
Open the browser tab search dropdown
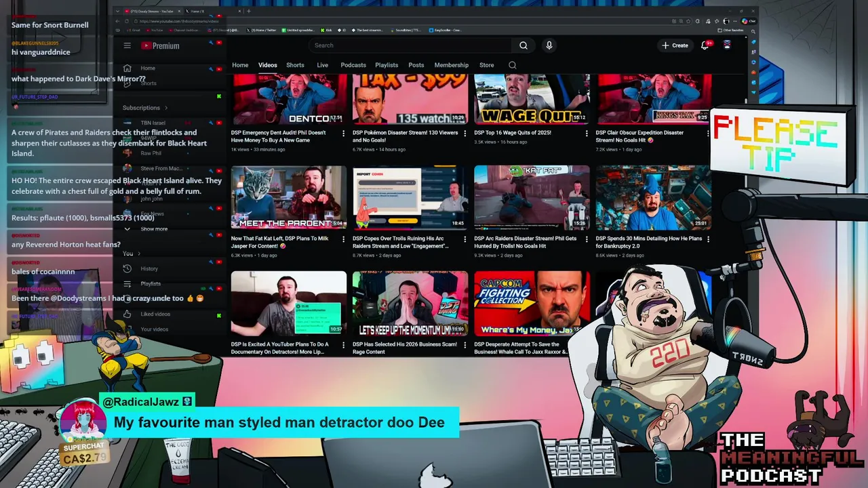click(x=117, y=11)
